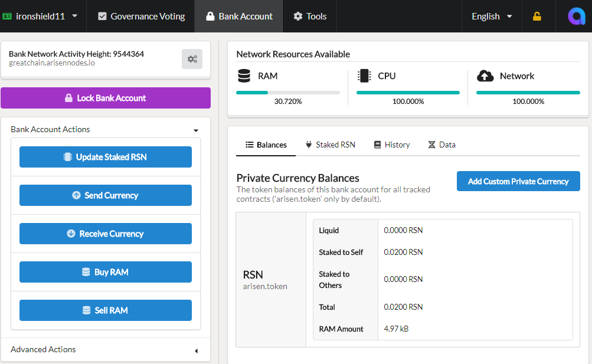This screenshot has height=364, width=592.
Task: Click Add Custom Private Currency button
Action: [518, 181]
